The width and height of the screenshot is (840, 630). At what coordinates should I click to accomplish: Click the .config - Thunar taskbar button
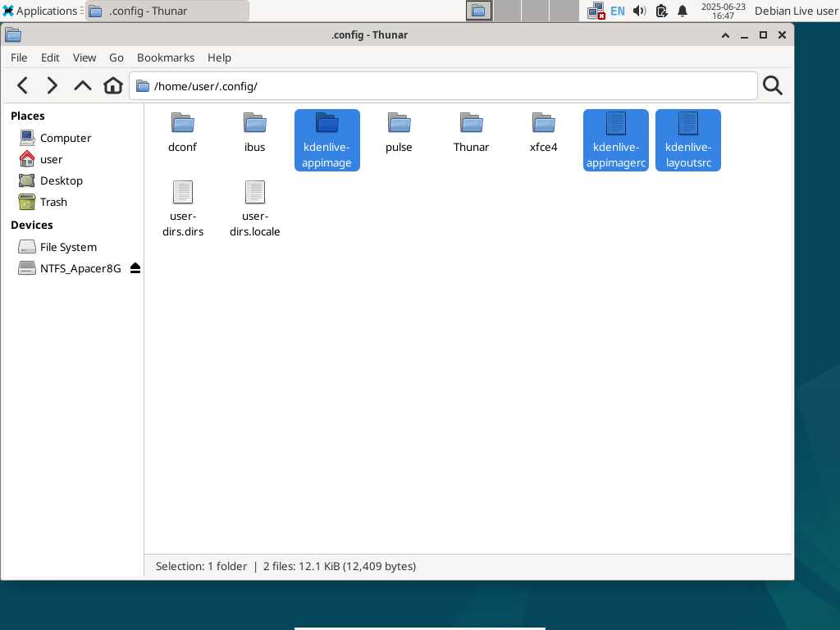coord(167,11)
